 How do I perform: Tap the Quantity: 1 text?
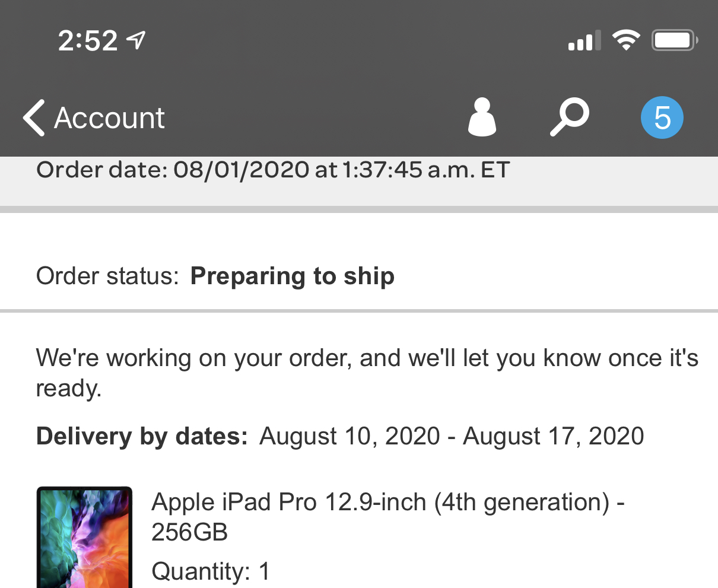(211, 571)
